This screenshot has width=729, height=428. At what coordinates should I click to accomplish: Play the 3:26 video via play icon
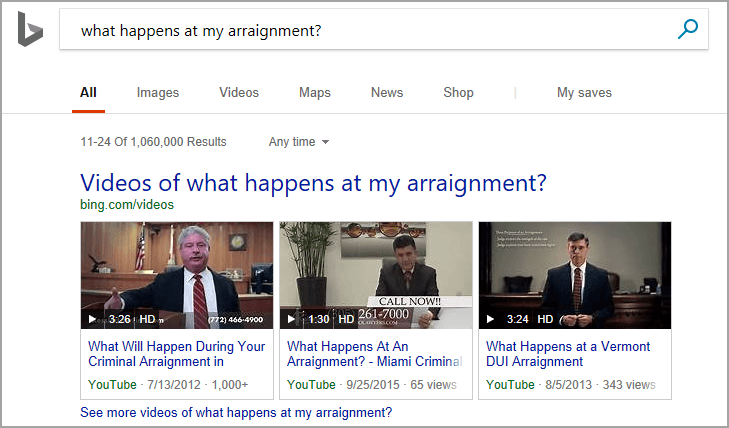pyautogui.click(x=92, y=319)
